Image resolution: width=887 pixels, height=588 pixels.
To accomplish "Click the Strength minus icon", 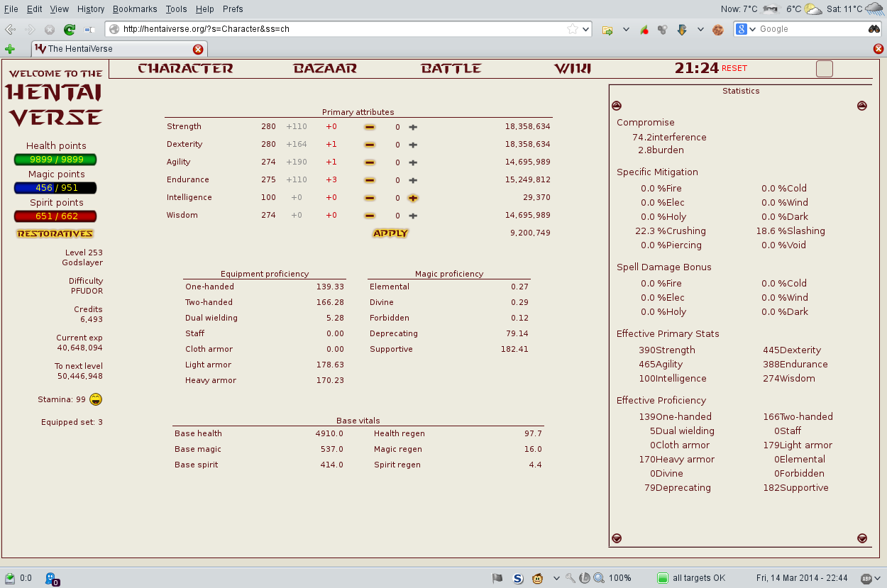I will (370, 127).
